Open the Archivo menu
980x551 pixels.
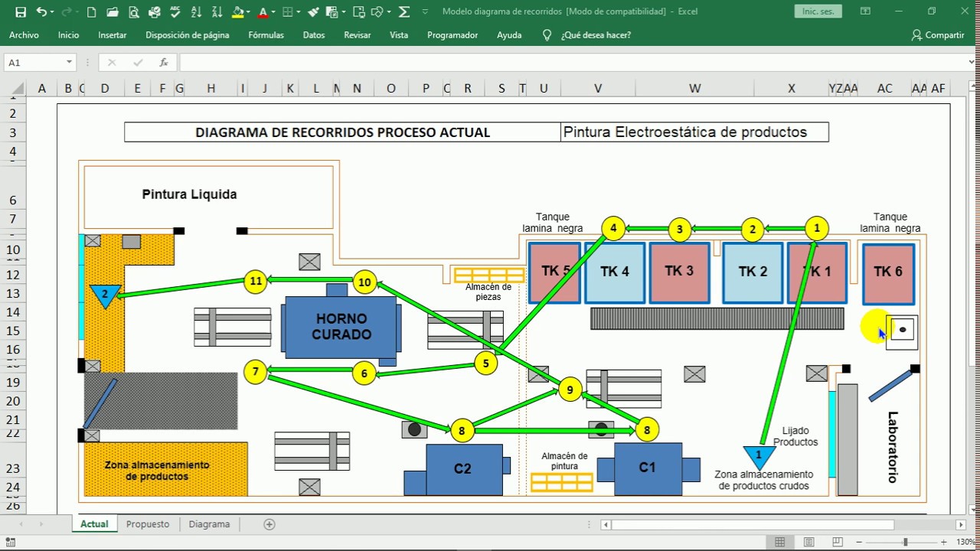[24, 35]
